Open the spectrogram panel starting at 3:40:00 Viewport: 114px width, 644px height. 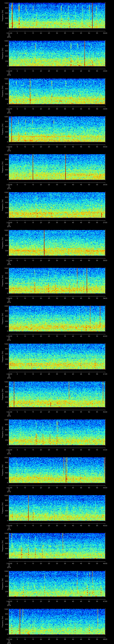click(x=57, y=356)
